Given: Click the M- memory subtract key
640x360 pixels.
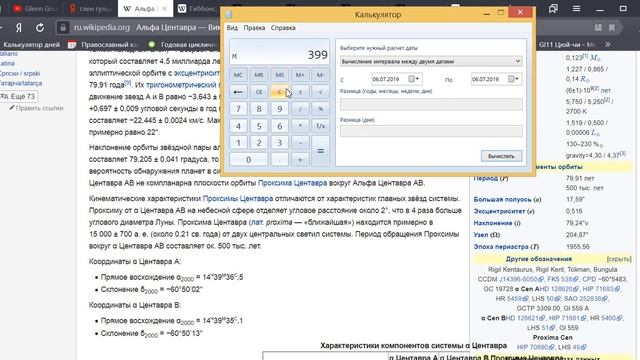Looking at the screenshot, I should click(320, 75).
